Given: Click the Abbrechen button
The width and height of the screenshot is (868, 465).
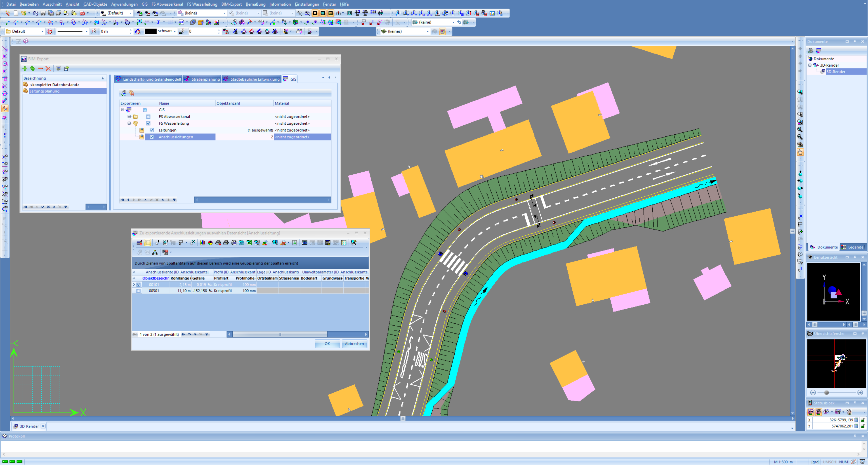Looking at the screenshot, I should pos(354,343).
